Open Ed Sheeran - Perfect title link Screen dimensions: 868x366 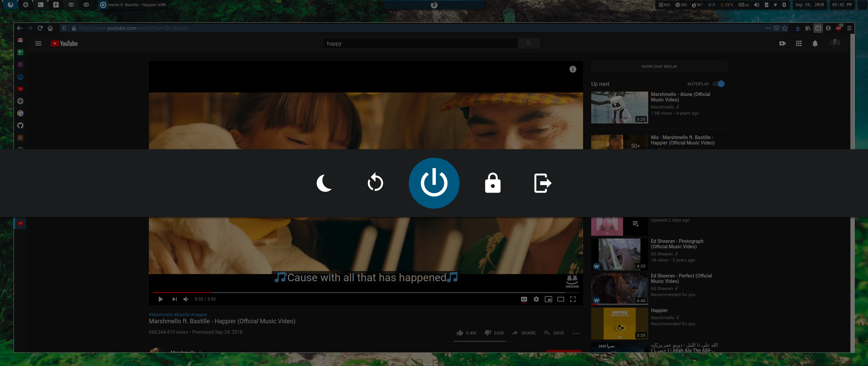point(681,278)
